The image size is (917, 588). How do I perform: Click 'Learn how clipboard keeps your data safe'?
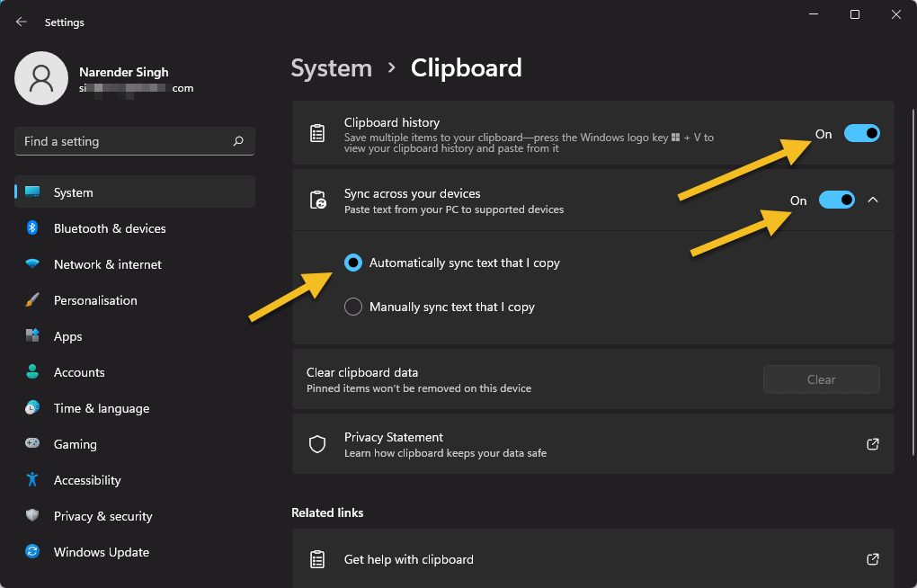pos(446,453)
